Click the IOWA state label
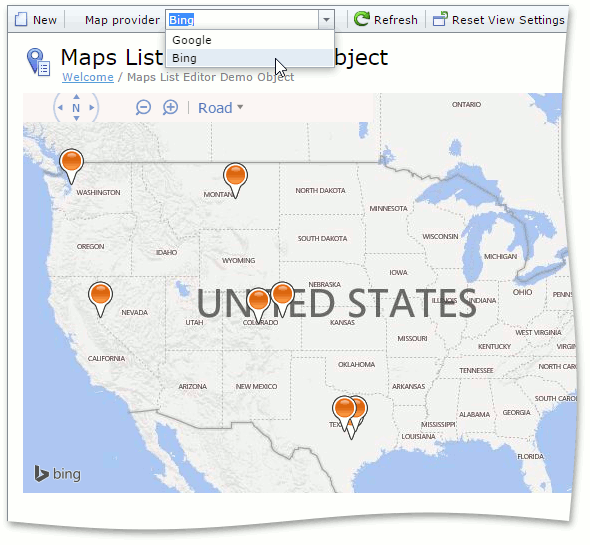Viewport: 590px width, 545px height. (x=398, y=272)
